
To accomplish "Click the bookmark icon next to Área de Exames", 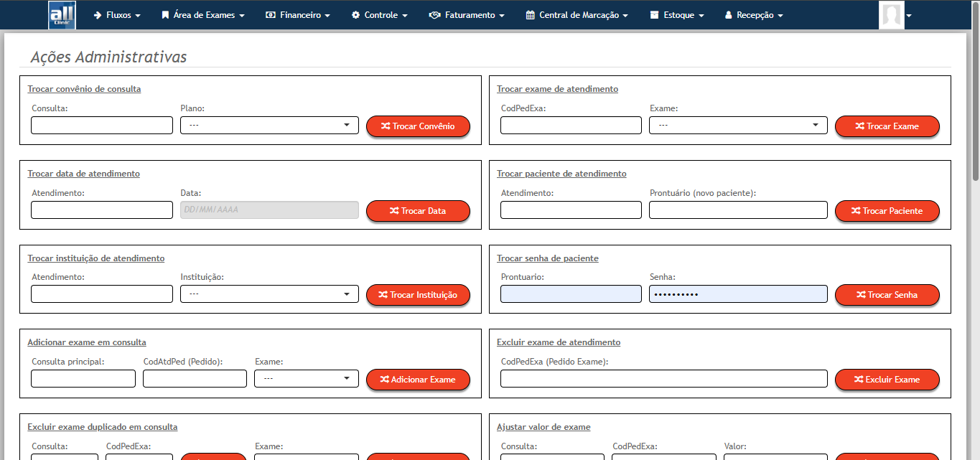I will click(164, 14).
